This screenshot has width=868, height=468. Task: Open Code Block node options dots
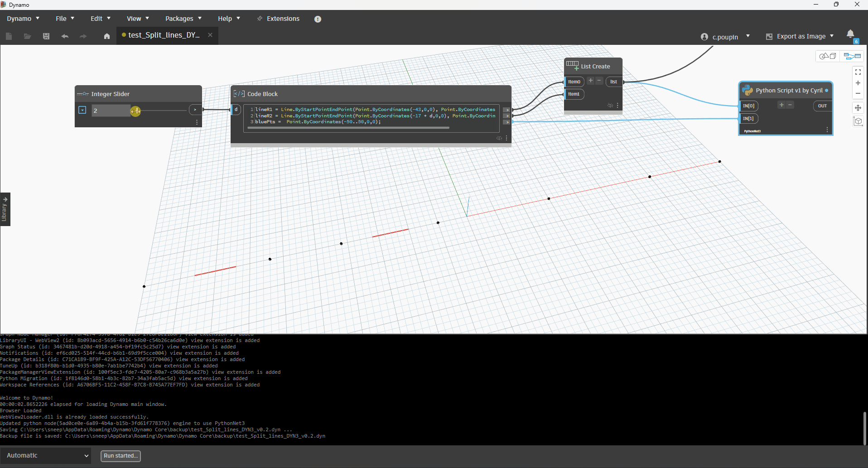tap(506, 138)
